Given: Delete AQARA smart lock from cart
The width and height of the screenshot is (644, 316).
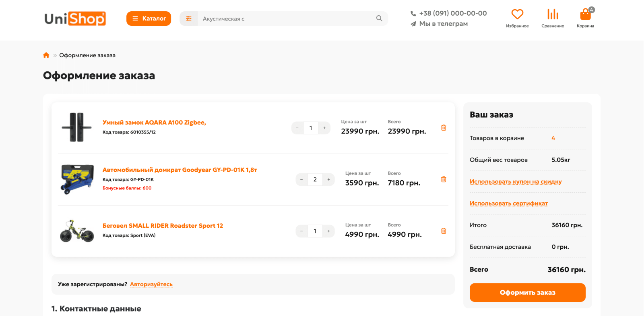Looking at the screenshot, I should [x=444, y=128].
